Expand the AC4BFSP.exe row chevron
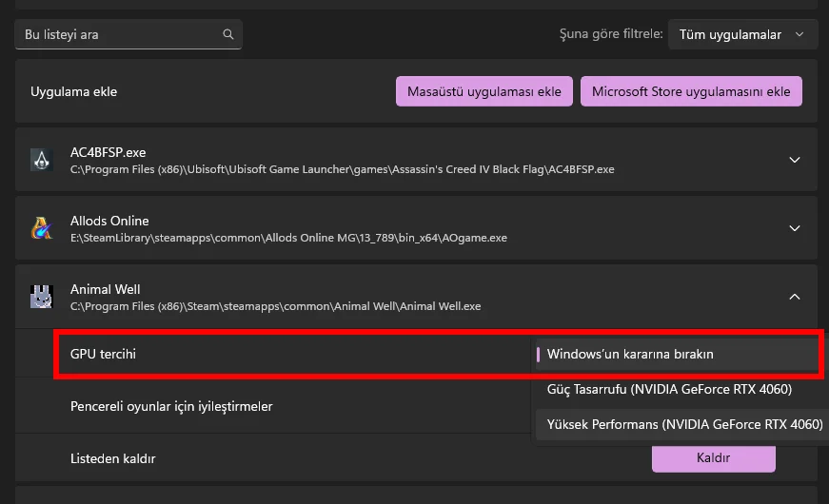The height and width of the screenshot is (504, 829). tap(794, 160)
